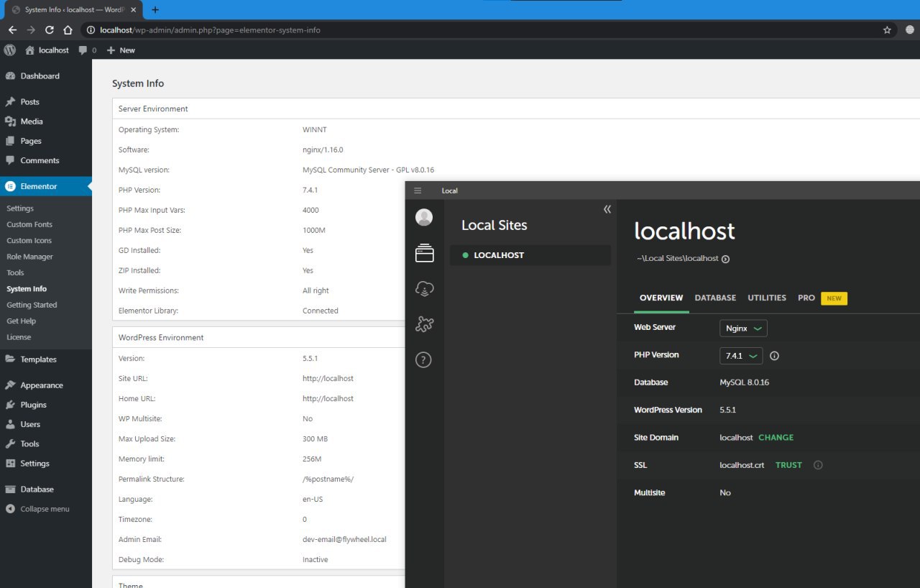
Task: Click the WordPress logo in admin bar
Action: tap(10, 50)
